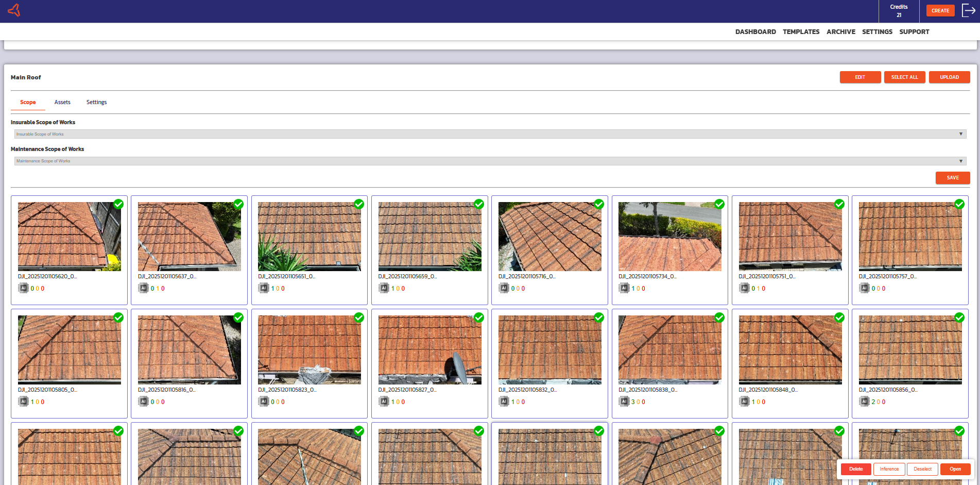Click AI chip icon under DJI_20251201105751 image
This screenshot has height=485, width=980.
(x=744, y=288)
